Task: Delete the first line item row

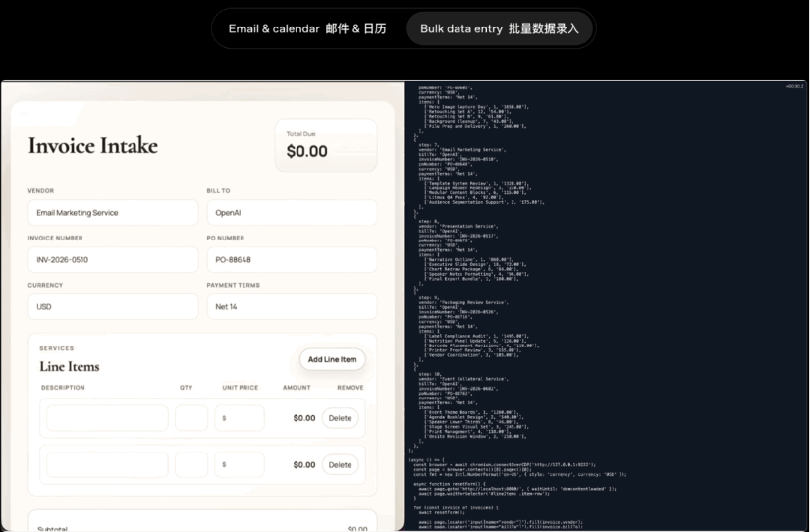Action: click(340, 418)
